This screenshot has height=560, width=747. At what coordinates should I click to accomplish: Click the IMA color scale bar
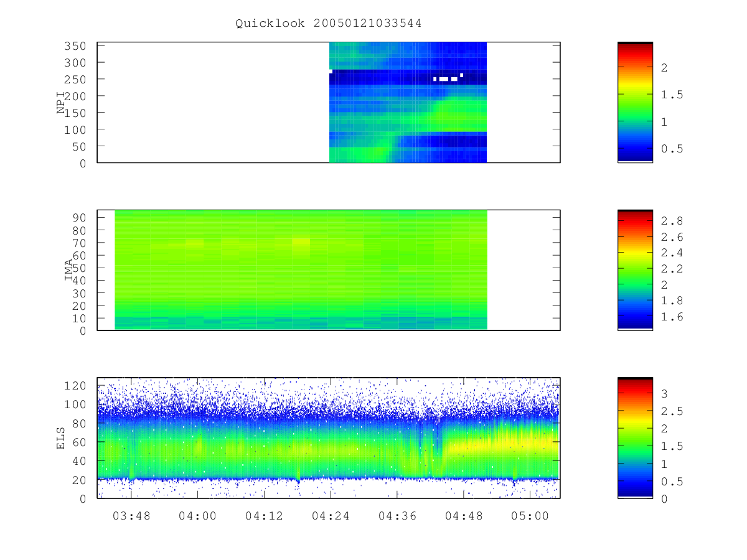635,270
